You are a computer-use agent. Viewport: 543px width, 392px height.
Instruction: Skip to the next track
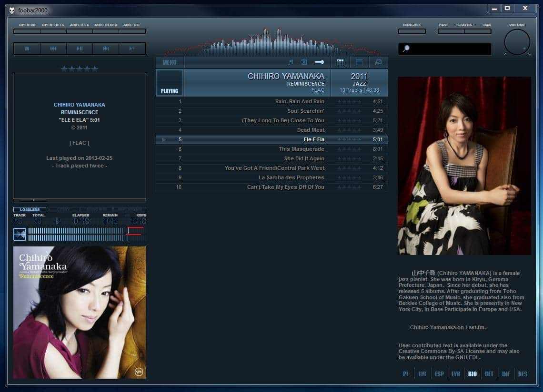(x=106, y=49)
